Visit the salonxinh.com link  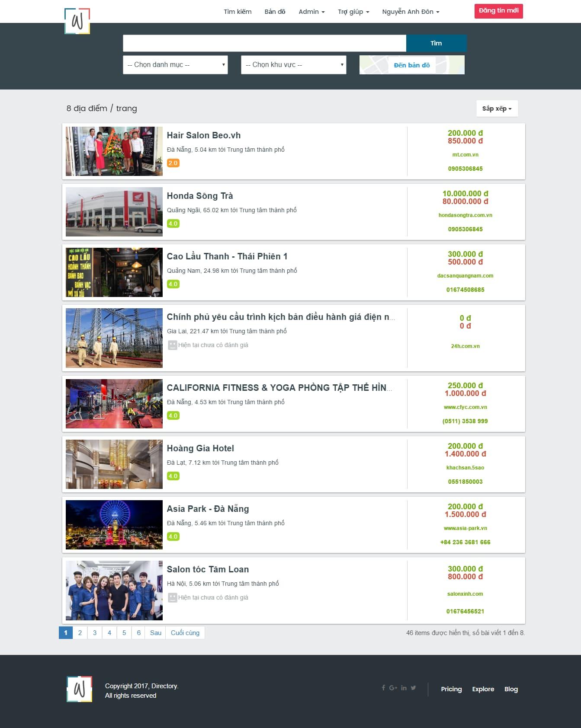[465, 594]
